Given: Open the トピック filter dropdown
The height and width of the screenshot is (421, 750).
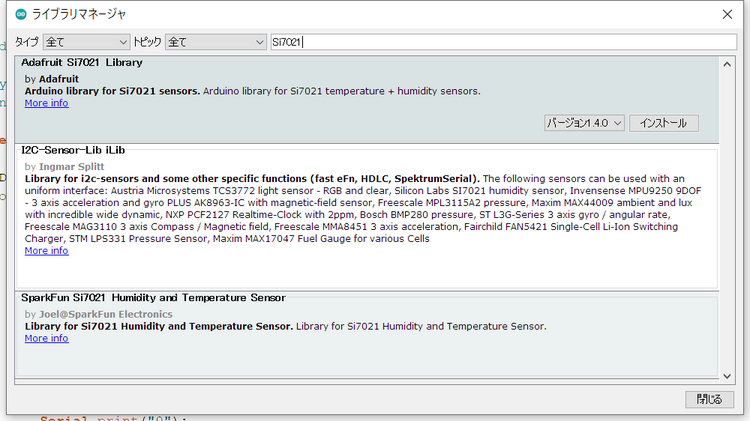Looking at the screenshot, I should click(x=214, y=42).
